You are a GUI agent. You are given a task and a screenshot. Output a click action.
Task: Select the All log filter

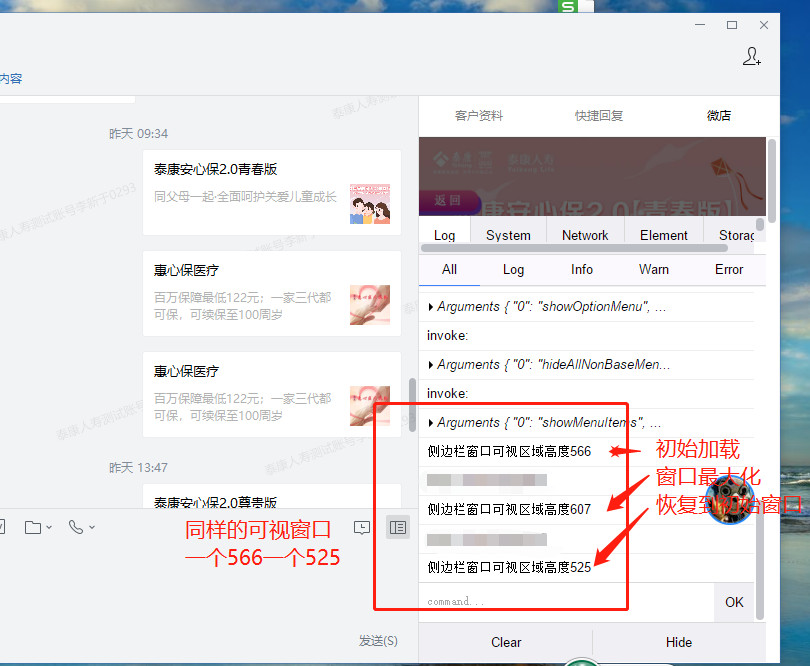pyautogui.click(x=449, y=270)
